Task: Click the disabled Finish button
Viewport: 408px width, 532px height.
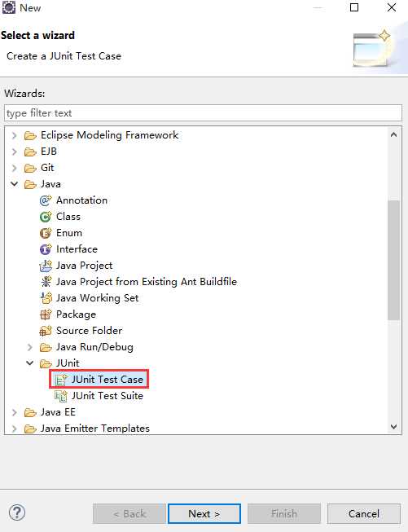Action: [284, 514]
